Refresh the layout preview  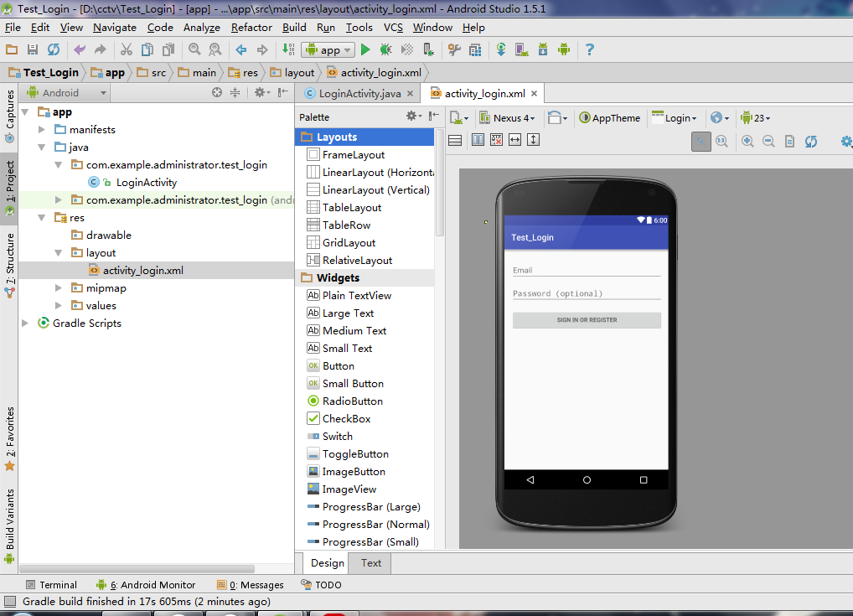[x=810, y=142]
